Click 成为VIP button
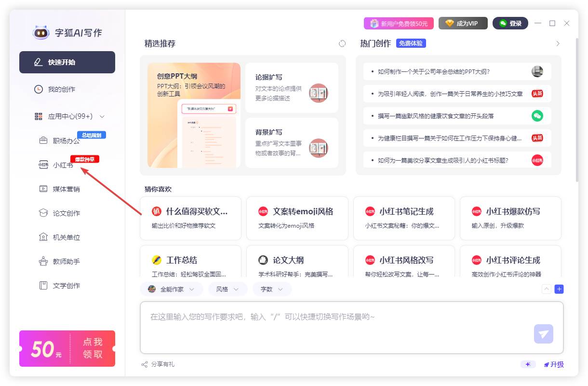Viewport: 588px width, 386px height. pos(463,23)
